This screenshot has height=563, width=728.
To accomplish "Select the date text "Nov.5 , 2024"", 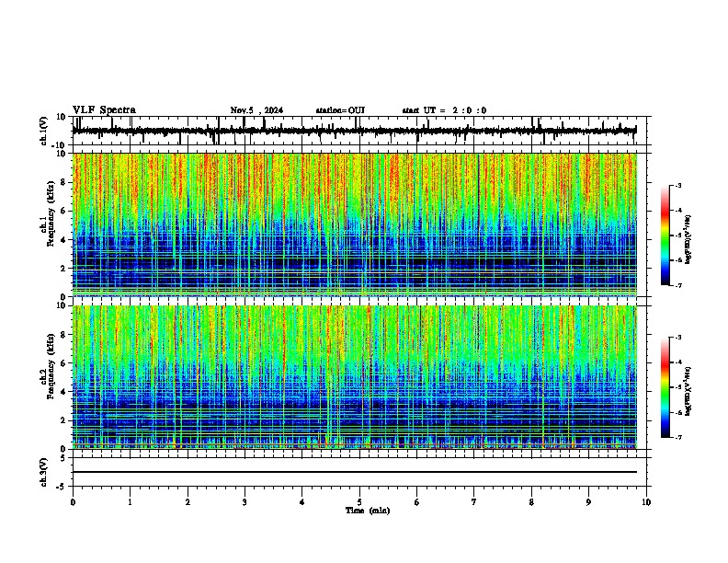I will click(x=256, y=110).
